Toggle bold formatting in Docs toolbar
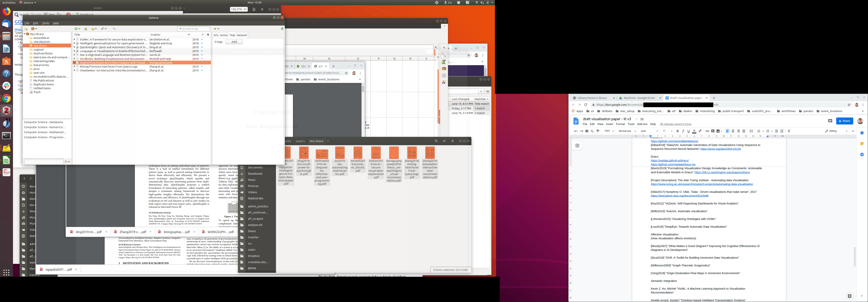Image resolution: width=868 pixels, height=302 pixels. 678,131
